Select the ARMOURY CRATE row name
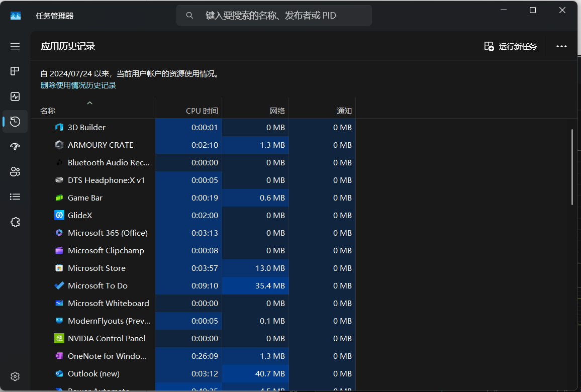 [x=101, y=145]
